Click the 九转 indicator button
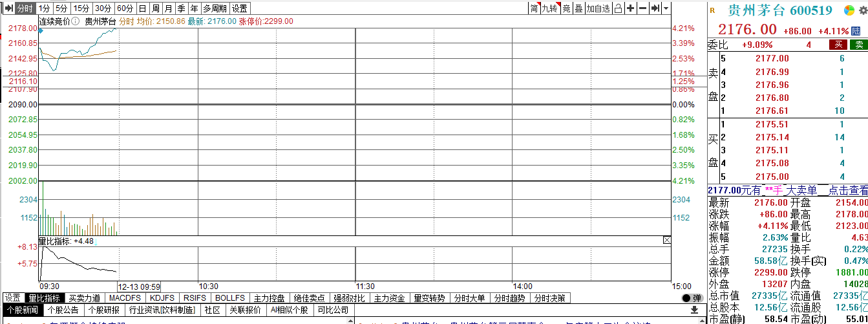This screenshot has width=868, height=324. click(x=550, y=8)
